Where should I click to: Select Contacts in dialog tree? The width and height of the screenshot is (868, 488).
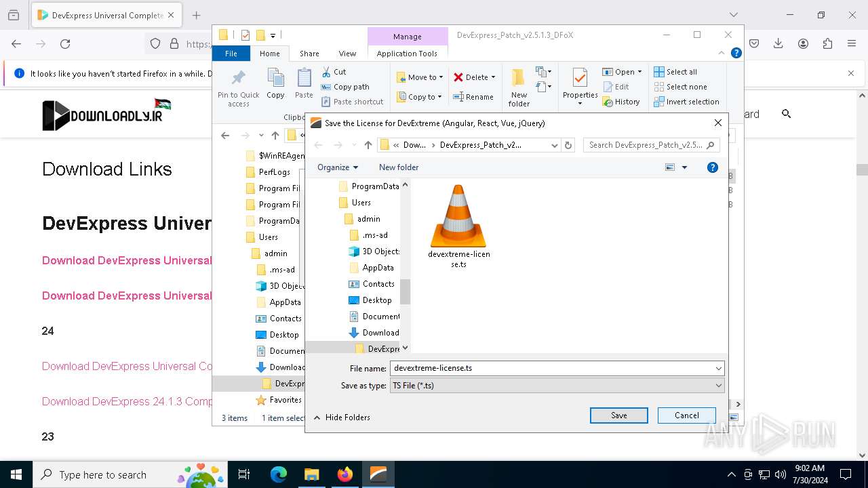378,284
